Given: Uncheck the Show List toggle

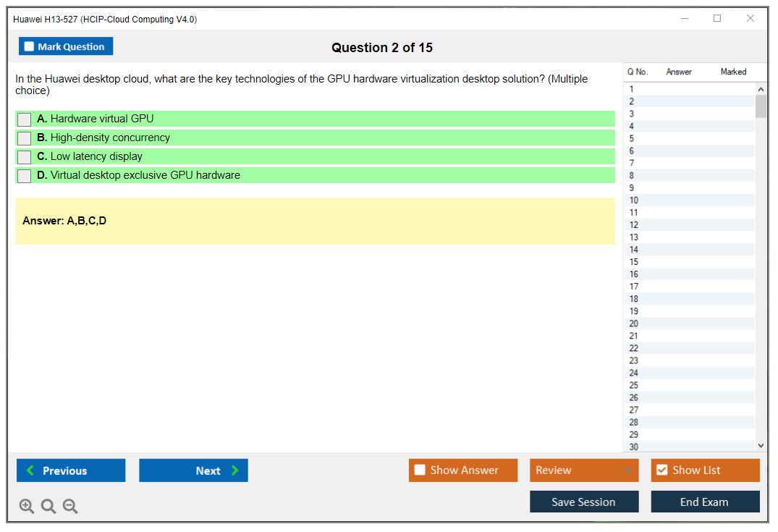Looking at the screenshot, I should pyautogui.click(x=661, y=470).
